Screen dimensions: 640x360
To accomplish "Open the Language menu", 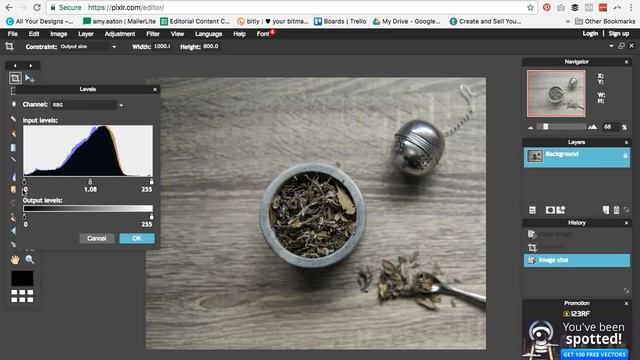I will click(208, 34).
